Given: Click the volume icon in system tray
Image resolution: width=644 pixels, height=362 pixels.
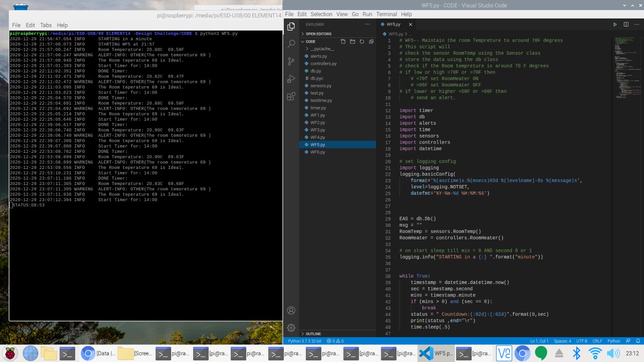Looking at the screenshot, I should pos(613,354).
